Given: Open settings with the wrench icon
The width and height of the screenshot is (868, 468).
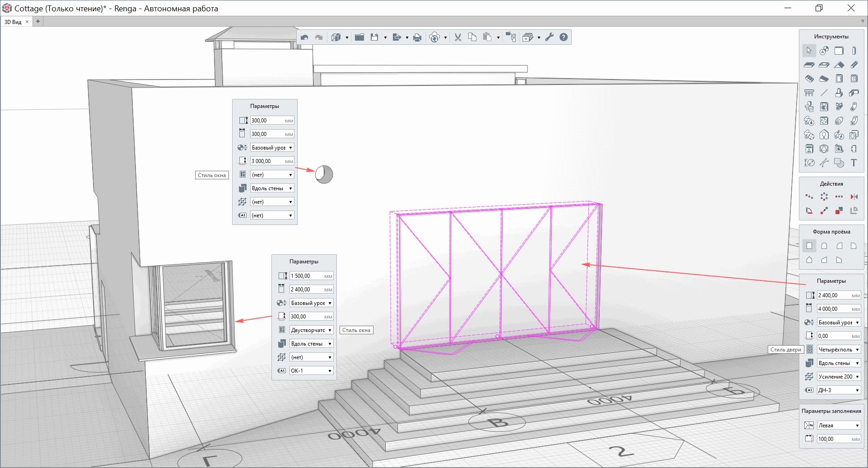Looking at the screenshot, I should pyautogui.click(x=549, y=37).
